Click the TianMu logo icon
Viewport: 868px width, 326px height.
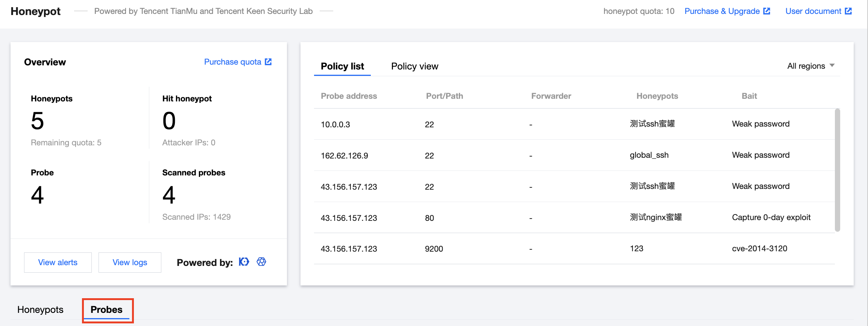[x=261, y=262]
